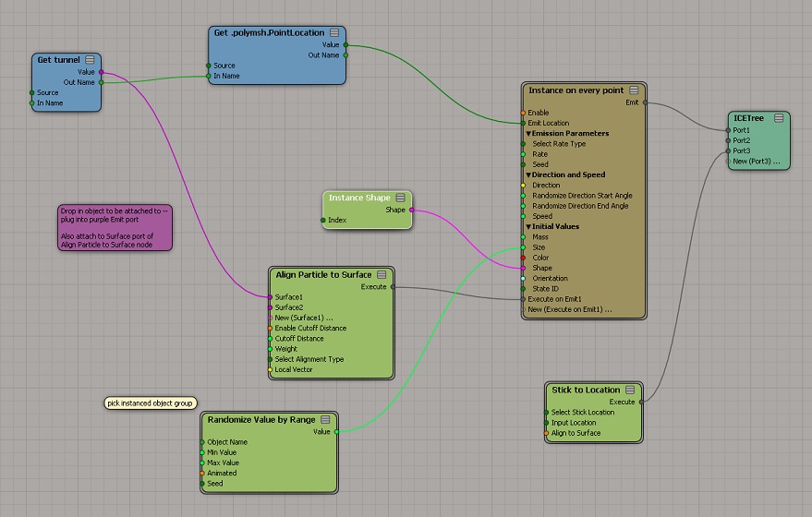Click the Emit Location input port
Image resolution: width=812 pixels, height=517 pixels.
523,123
